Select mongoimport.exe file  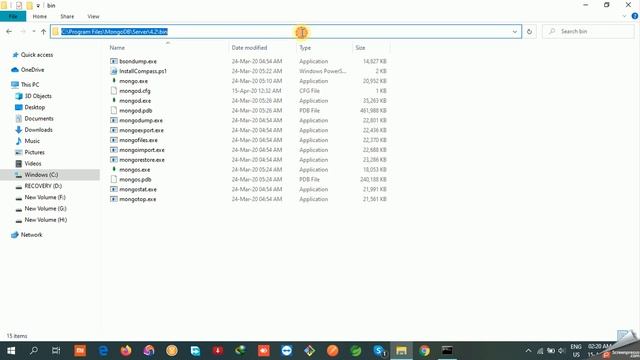point(142,150)
